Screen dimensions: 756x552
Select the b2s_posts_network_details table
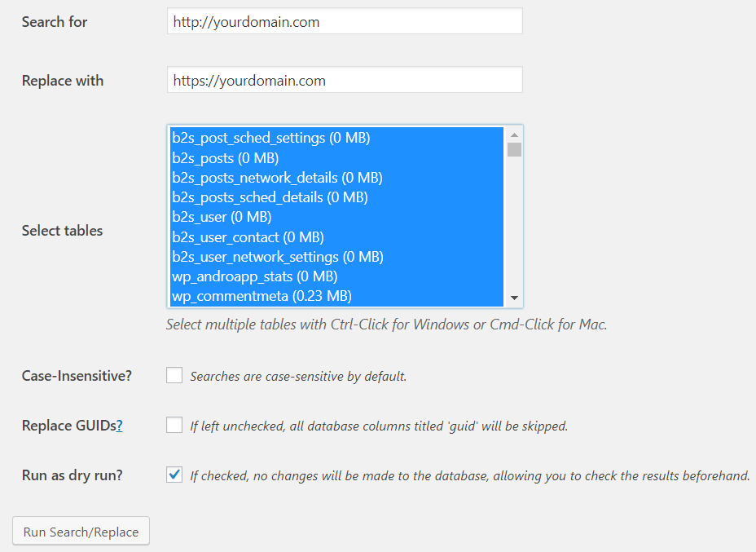pos(277,178)
